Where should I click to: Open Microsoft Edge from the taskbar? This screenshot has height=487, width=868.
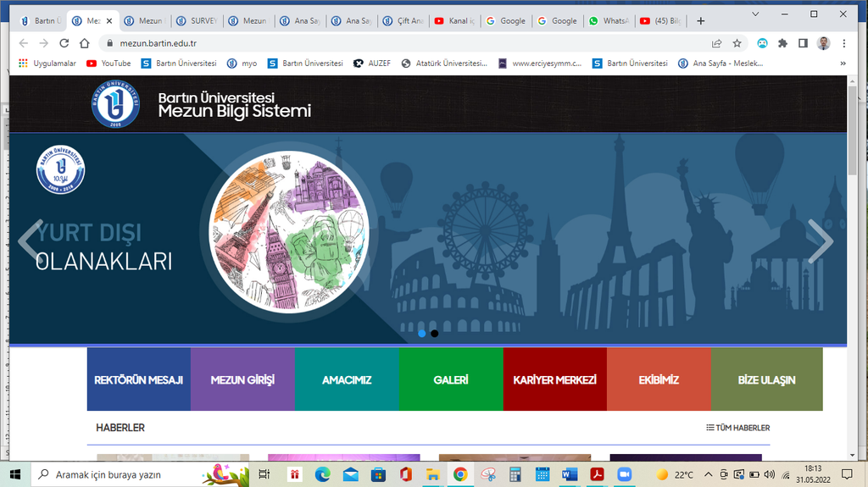point(323,474)
